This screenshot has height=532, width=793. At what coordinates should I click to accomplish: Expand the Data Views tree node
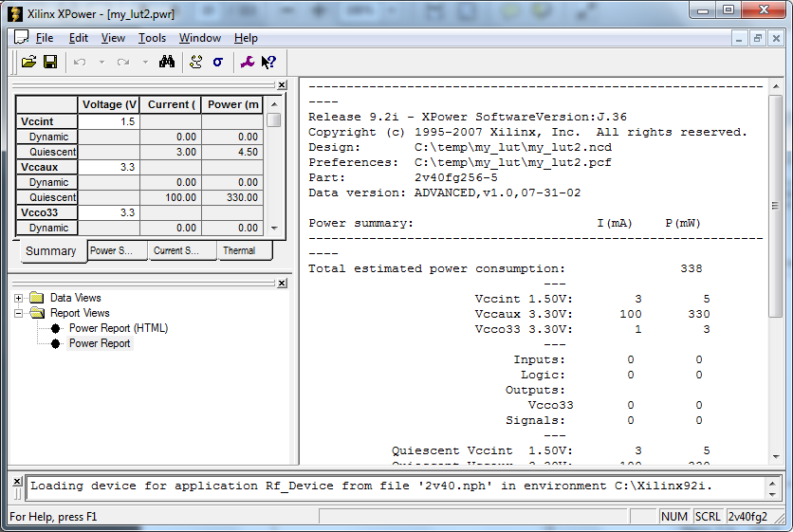coord(18,298)
